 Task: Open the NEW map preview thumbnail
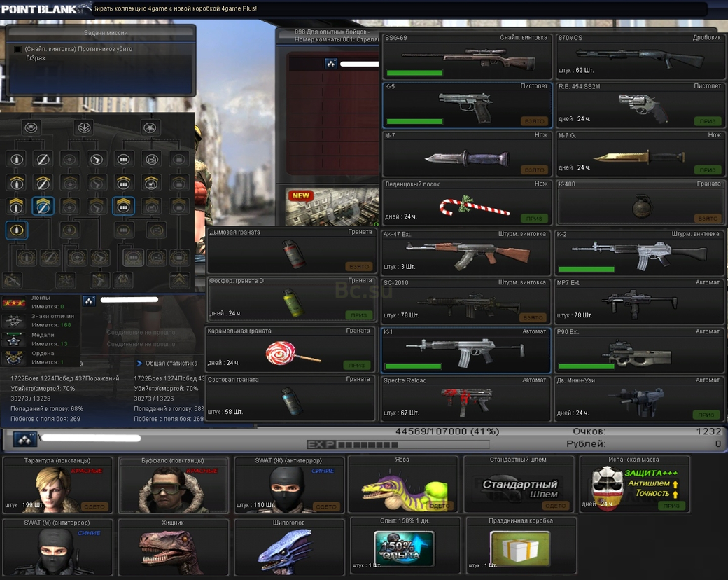coord(332,207)
